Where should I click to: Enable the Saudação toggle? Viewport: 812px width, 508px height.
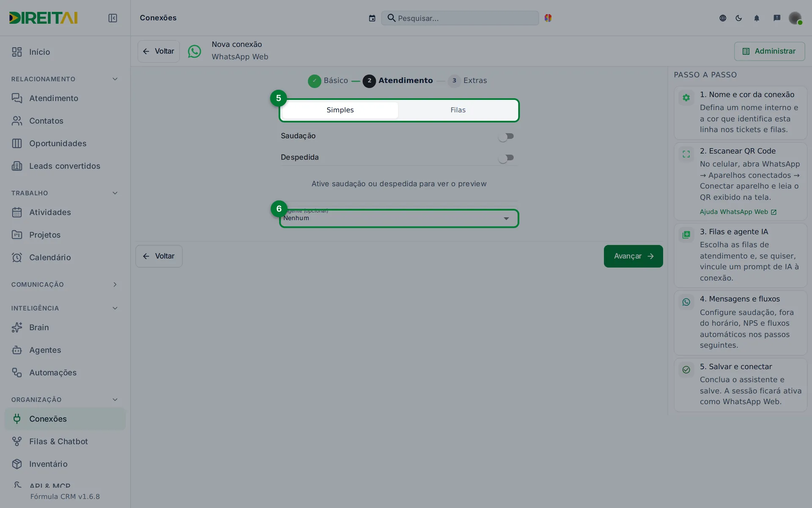pyautogui.click(x=506, y=136)
